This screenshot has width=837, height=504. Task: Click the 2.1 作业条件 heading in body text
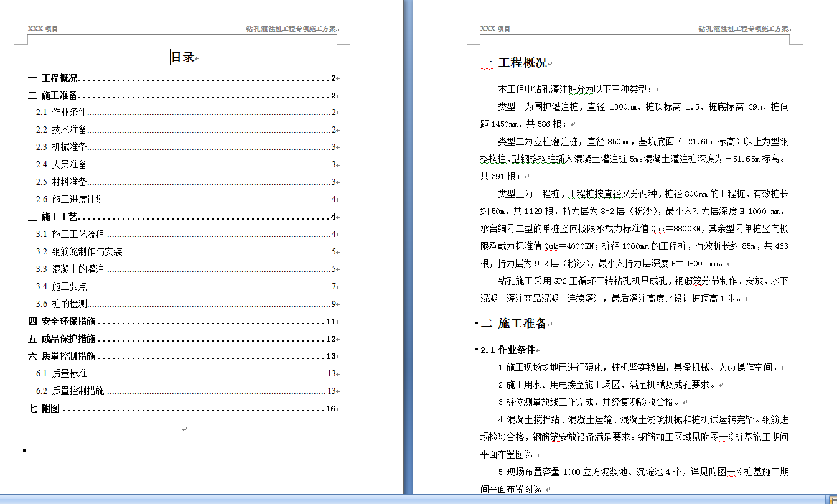(507, 350)
